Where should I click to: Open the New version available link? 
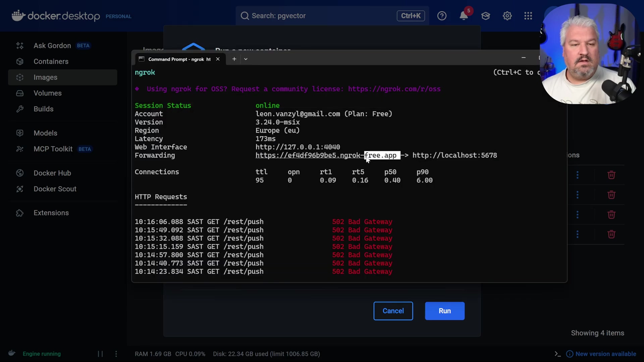605,354
